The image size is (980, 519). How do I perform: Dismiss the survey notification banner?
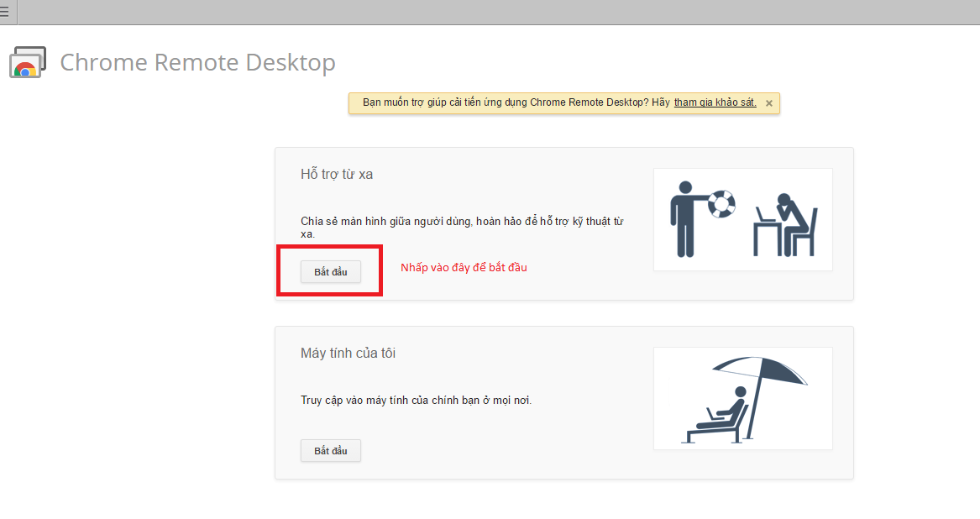768,103
